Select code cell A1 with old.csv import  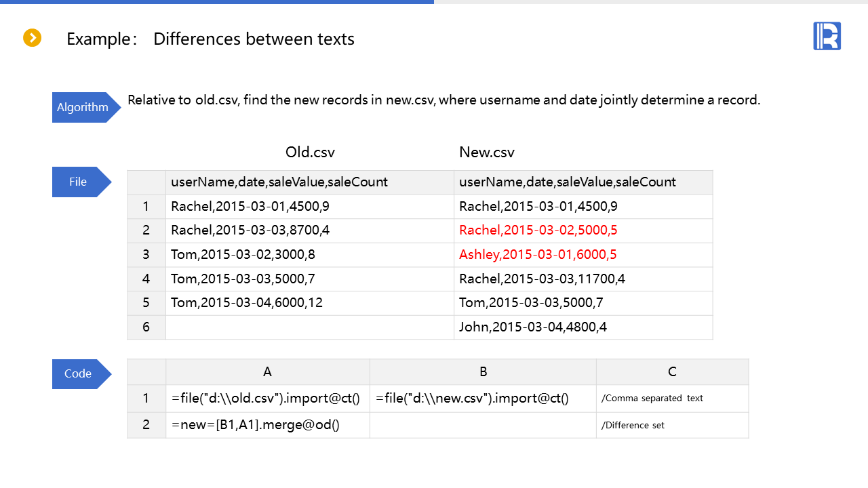(266, 398)
